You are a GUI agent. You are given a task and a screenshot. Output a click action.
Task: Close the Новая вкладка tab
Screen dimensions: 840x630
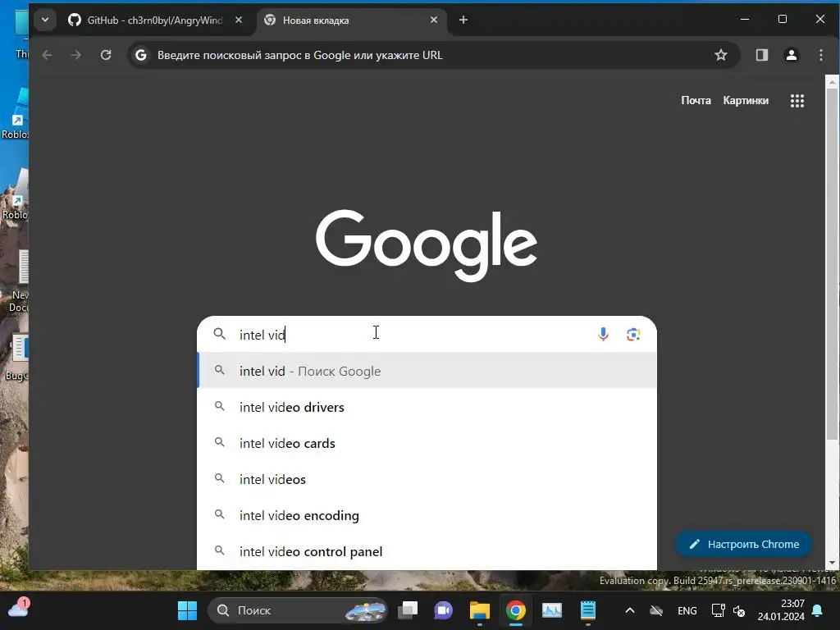(434, 20)
